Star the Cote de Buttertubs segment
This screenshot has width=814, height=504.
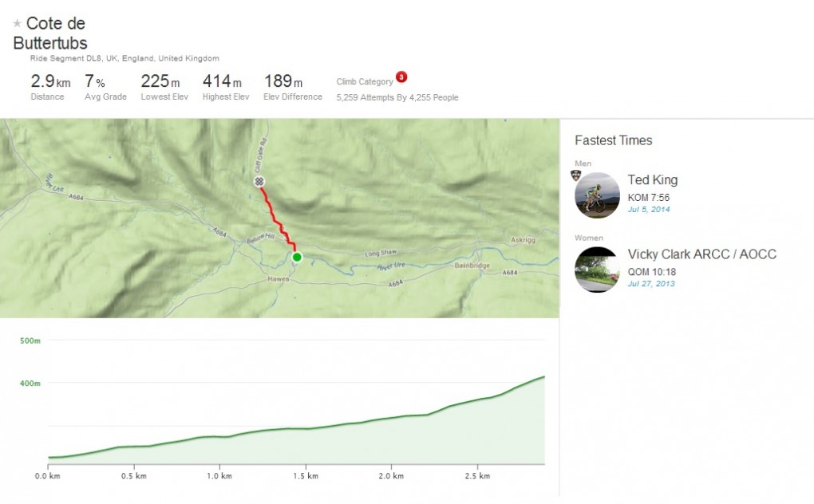pyautogui.click(x=18, y=25)
